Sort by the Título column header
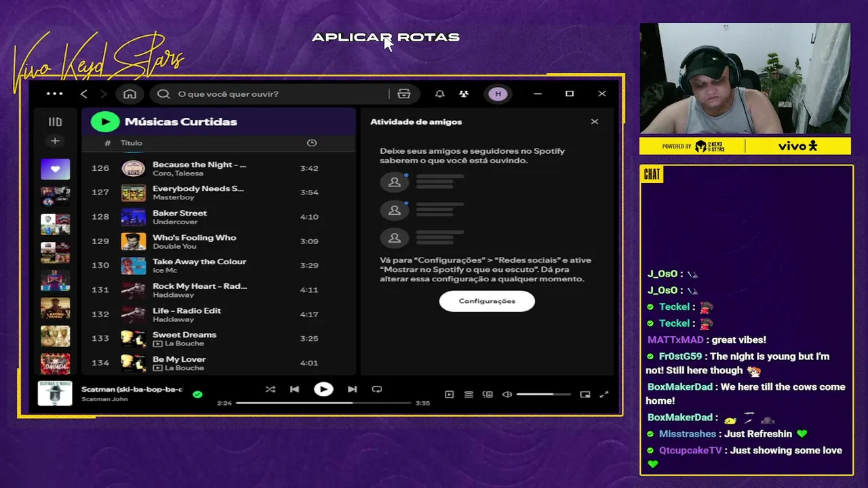Image resolution: width=868 pixels, height=488 pixels. tap(132, 143)
